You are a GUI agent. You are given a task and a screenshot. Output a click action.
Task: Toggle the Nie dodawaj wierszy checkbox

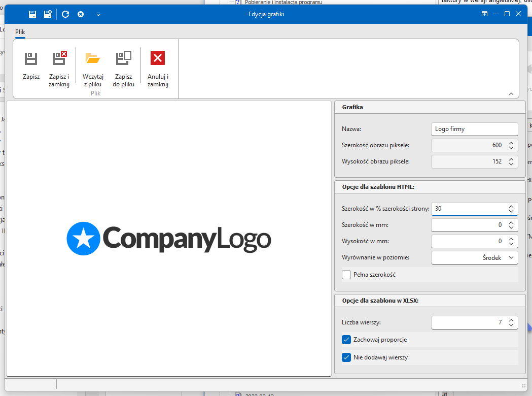[x=346, y=357]
